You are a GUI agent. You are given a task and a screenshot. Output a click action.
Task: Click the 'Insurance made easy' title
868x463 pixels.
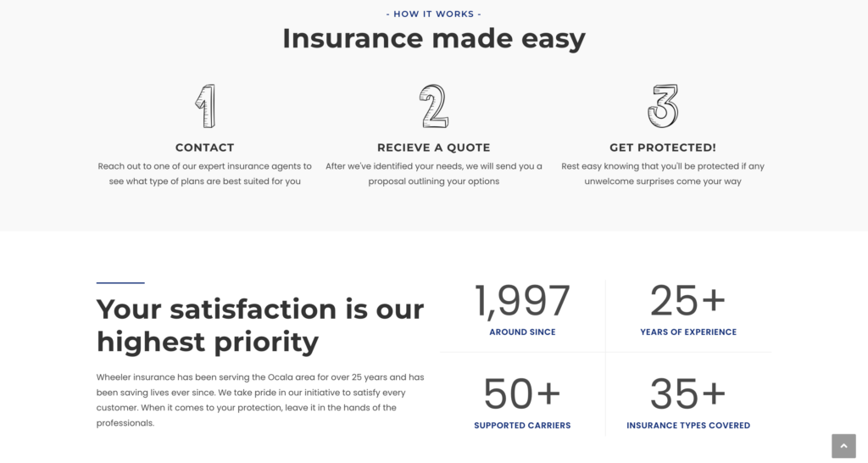433,39
